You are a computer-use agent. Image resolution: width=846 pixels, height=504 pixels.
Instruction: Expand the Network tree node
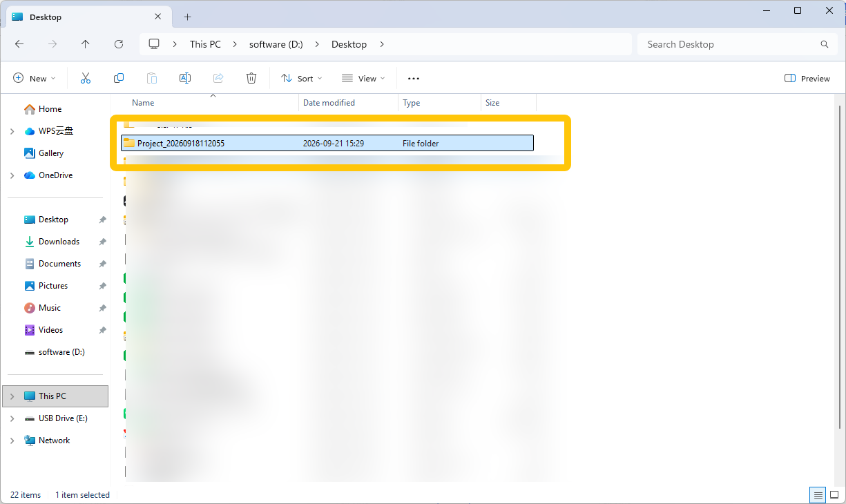click(12, 440)
